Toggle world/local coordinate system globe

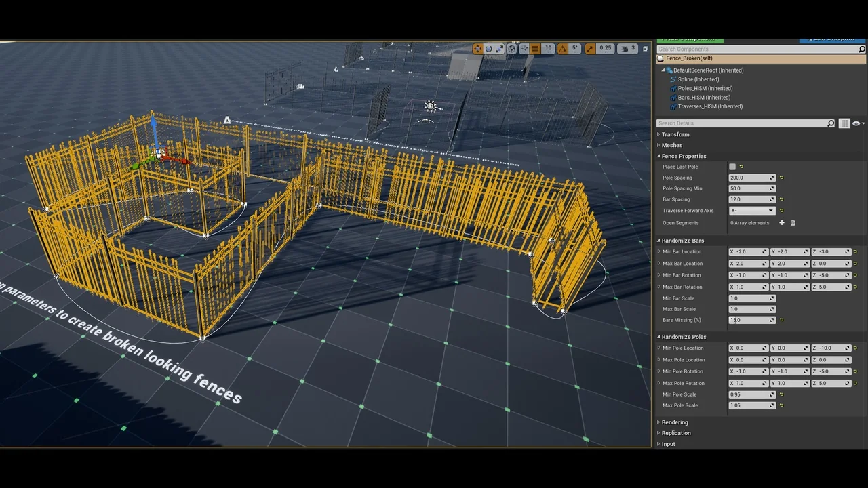[511, 48]
